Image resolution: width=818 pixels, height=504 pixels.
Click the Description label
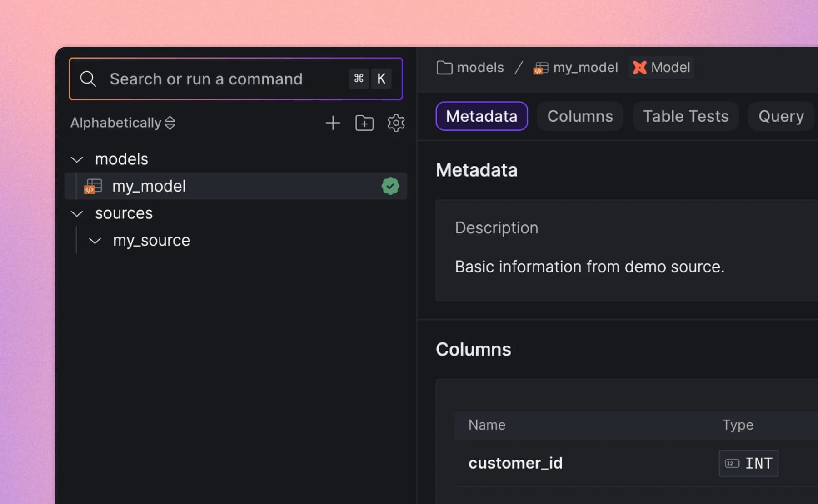pyautogui.click(x=496, y=228)
